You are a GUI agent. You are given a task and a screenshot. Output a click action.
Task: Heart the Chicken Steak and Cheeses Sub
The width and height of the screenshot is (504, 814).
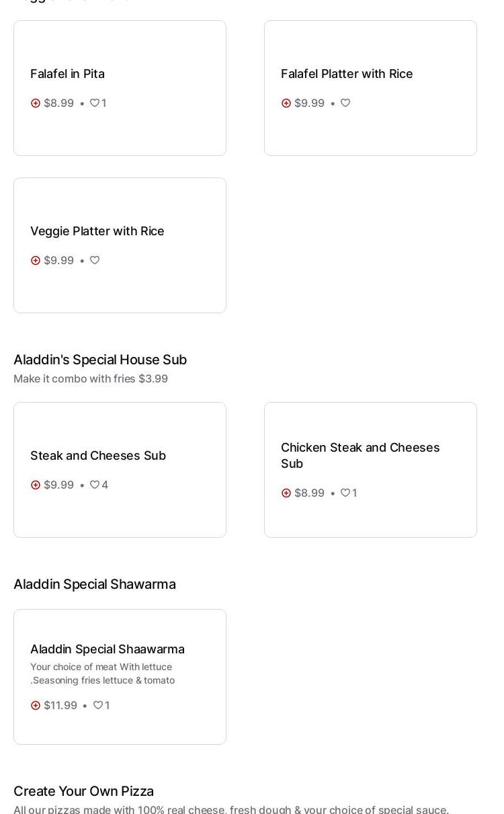(x=345, y=493)
